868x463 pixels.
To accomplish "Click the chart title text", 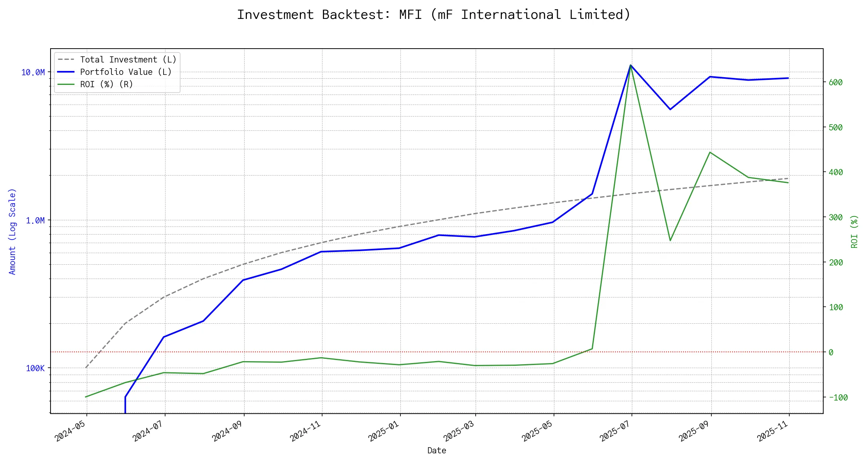I will click(434, 15).
